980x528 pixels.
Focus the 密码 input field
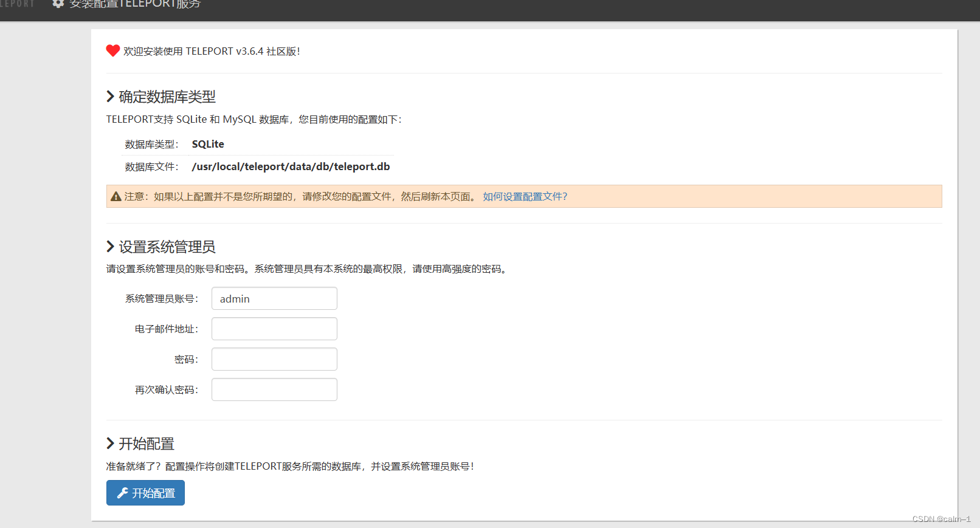pyautogui.click(x=274, y=359)
